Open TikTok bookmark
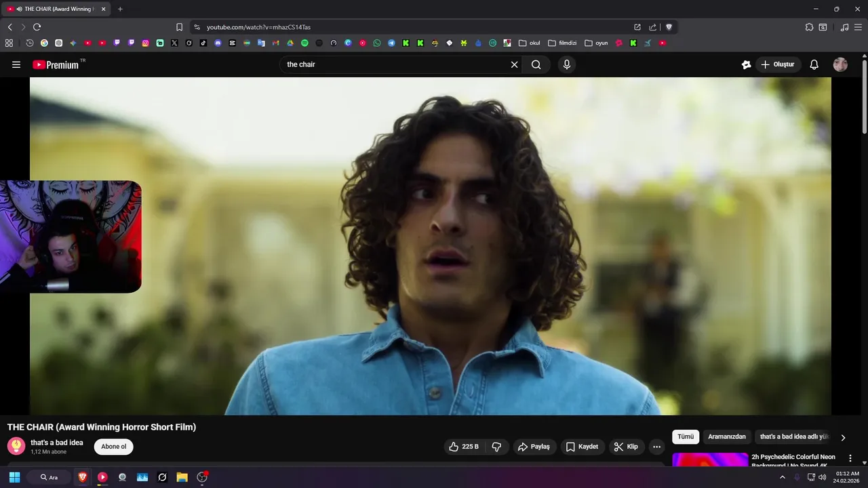 [203, 43]
